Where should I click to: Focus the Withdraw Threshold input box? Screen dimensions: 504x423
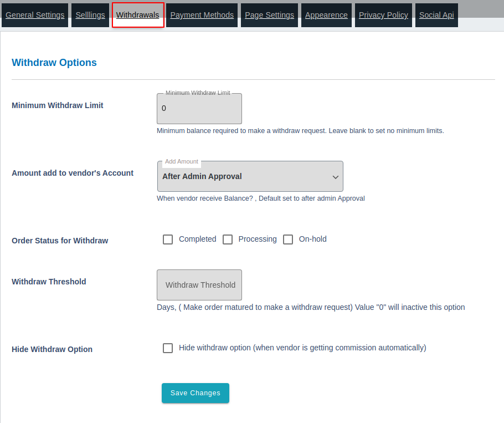tap(199, 284)
